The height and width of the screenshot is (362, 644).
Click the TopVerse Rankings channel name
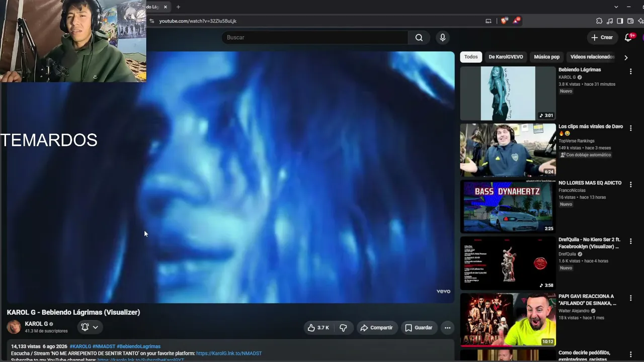[x=577, y=141]
